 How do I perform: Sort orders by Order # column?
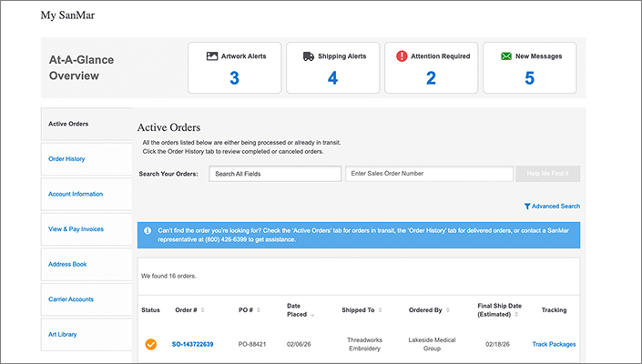click(x=189, y=309)
